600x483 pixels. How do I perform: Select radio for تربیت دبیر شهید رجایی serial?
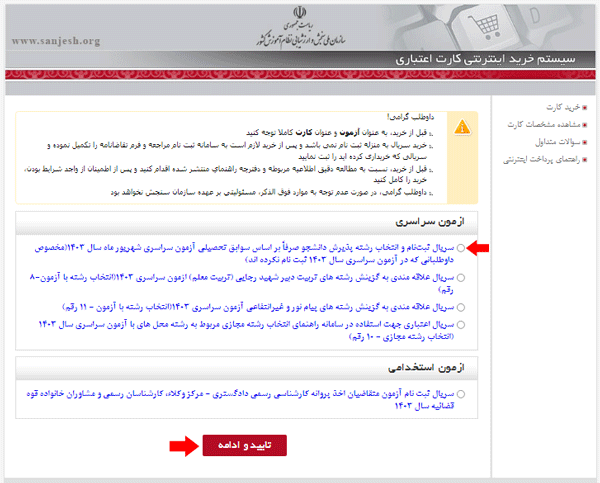pos(461,278)
